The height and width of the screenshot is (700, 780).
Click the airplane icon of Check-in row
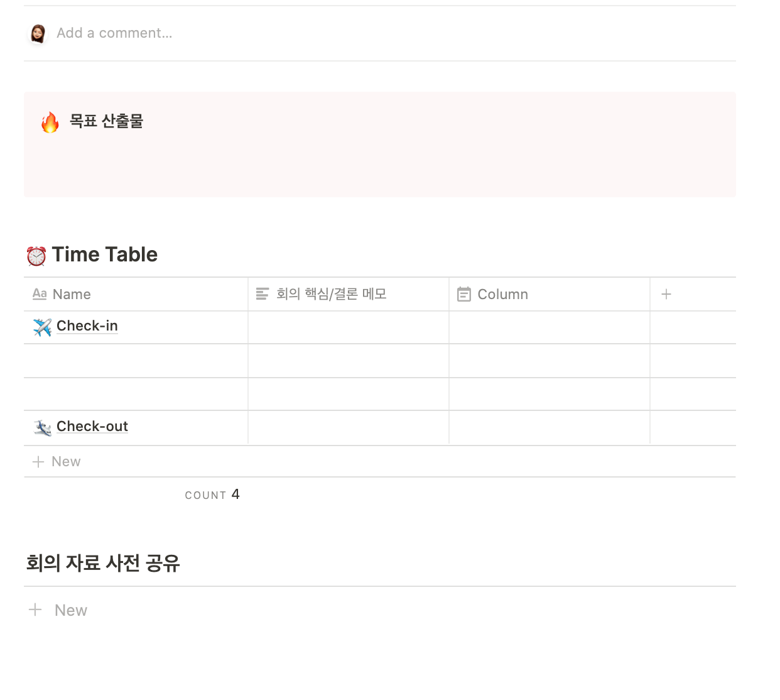coord(42,327)
